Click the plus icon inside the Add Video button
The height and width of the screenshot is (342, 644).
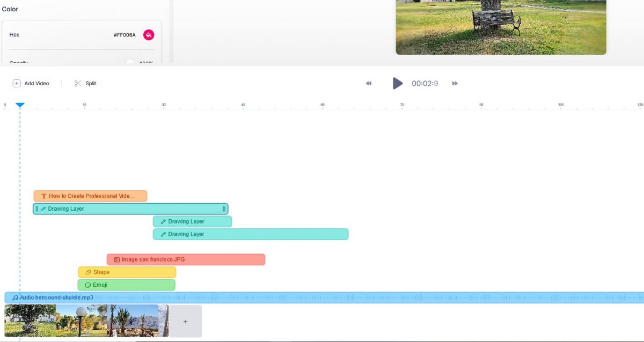pyautogui.click(x=17, y=83)
